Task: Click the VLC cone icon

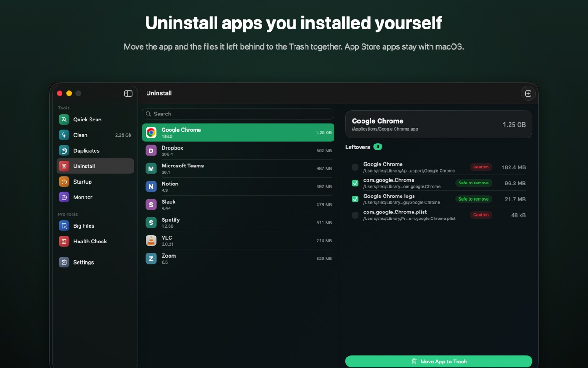Action: coord(151,241)
